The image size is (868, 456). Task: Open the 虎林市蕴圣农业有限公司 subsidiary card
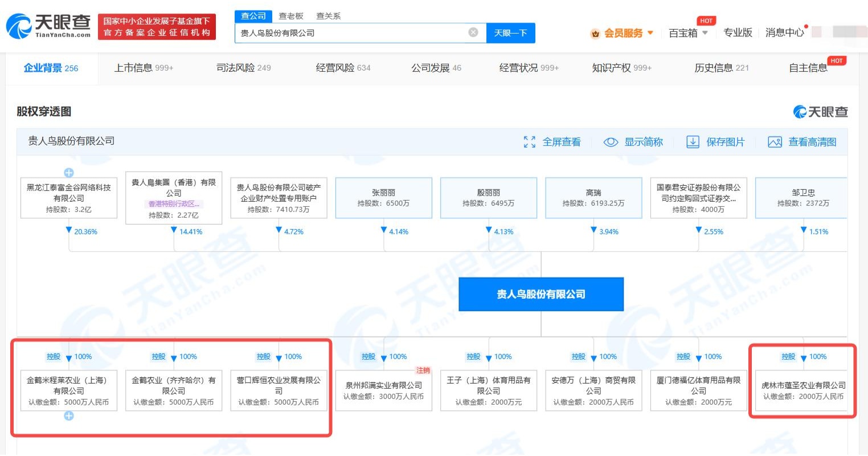(x=803, y=390)
